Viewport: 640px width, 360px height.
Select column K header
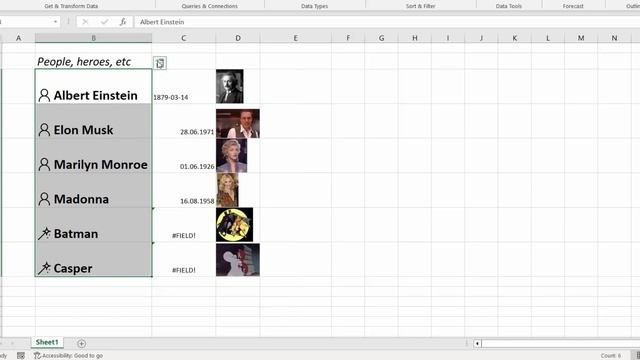(x=514, y=38)
